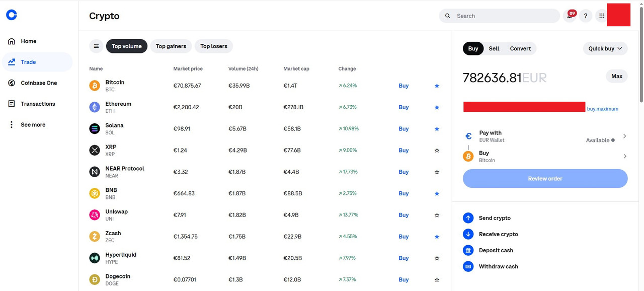The image size is (644, 291).
Task: Switch to the Sell tab
Action: pyautogui.click(x=494, y=48)
